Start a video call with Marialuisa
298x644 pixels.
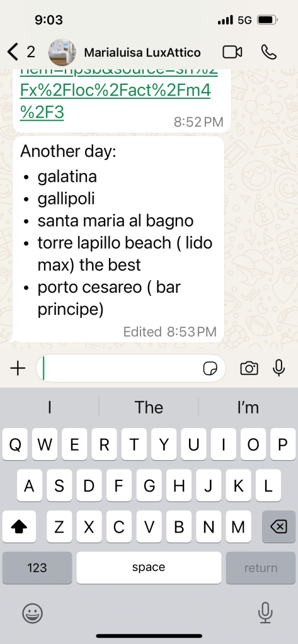click(232, 52)
